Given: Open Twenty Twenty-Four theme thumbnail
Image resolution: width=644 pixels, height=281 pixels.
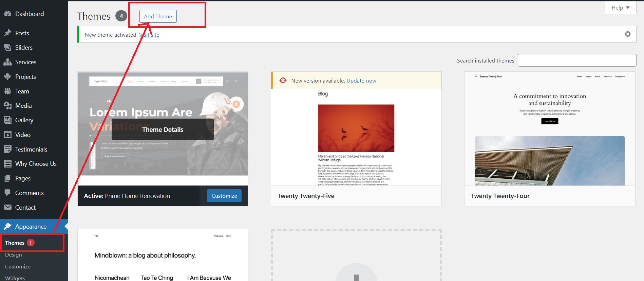Looking at the screenshot, I should [x=549, y=129].
